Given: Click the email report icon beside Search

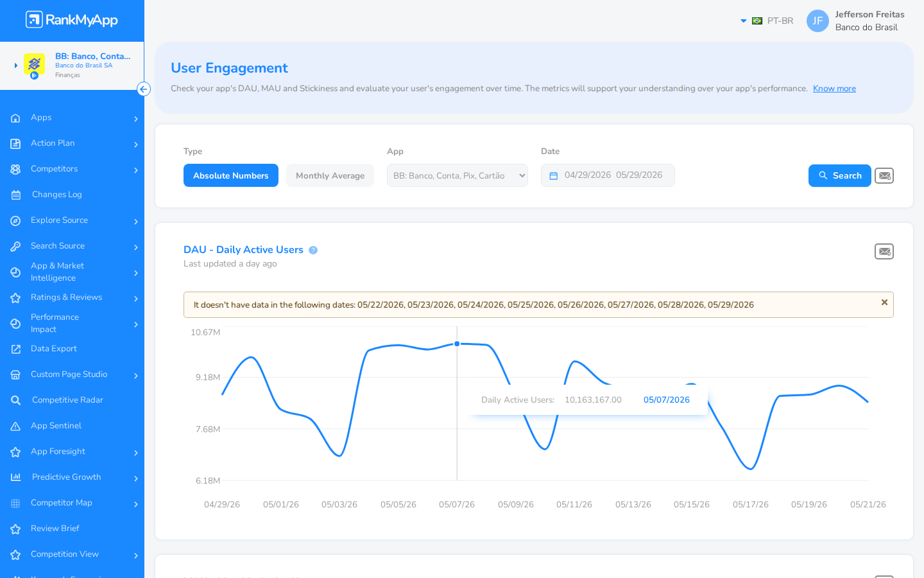Looking at the screenshot, I should coord(884,175).
